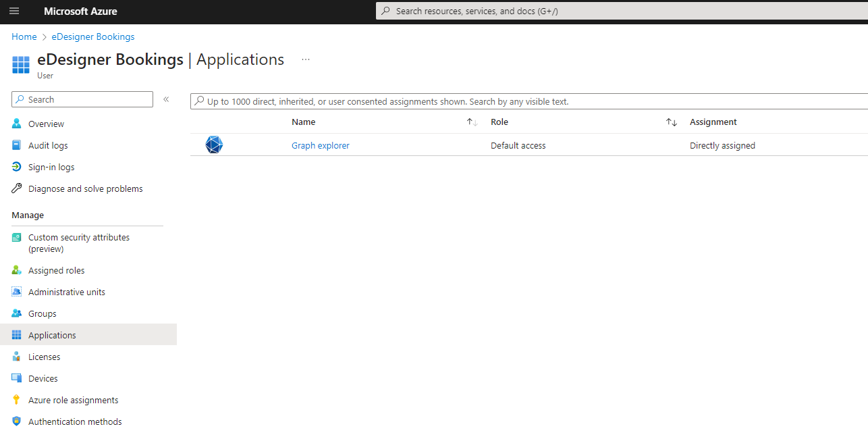
Task: Go to Groups in Manage section
Action: [43, 314]
